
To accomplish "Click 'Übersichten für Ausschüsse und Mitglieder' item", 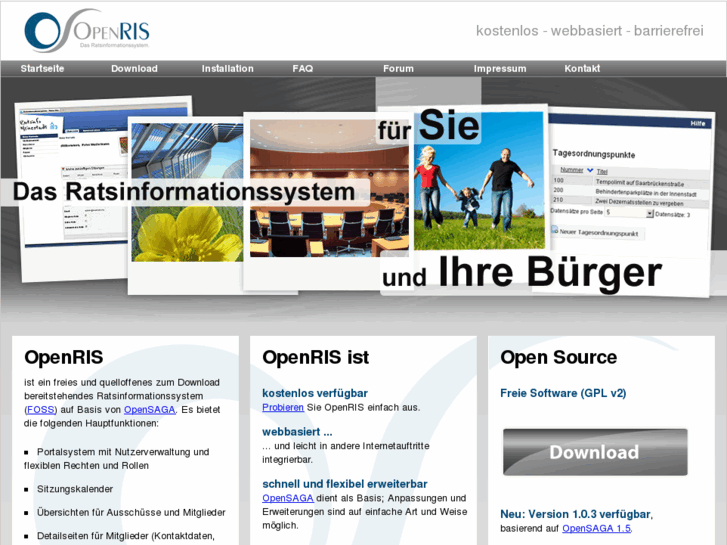I will tap(131, 513).
